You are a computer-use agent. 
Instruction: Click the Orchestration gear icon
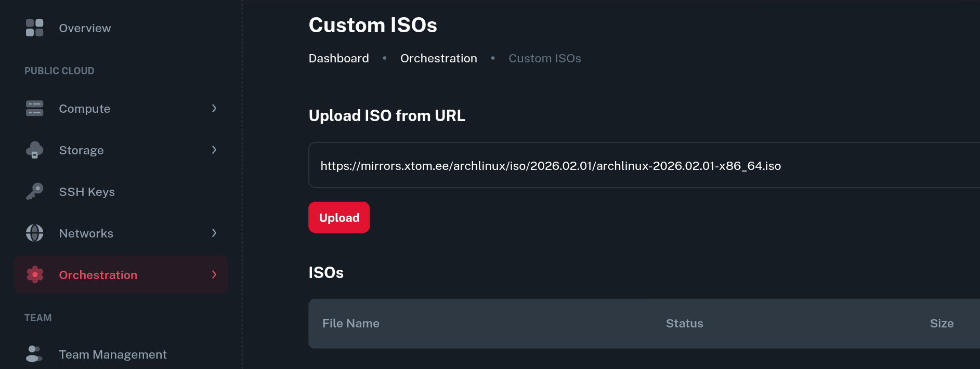pos(35,275)
